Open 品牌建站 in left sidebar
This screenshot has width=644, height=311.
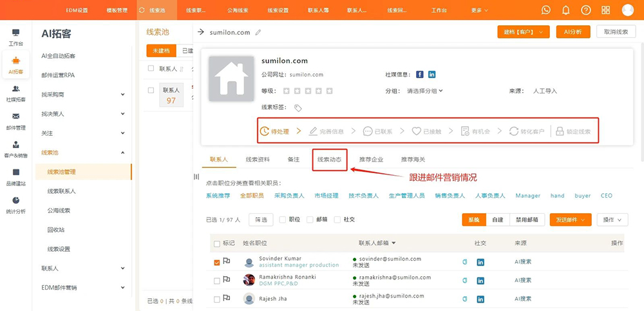[x=15, y=177]
